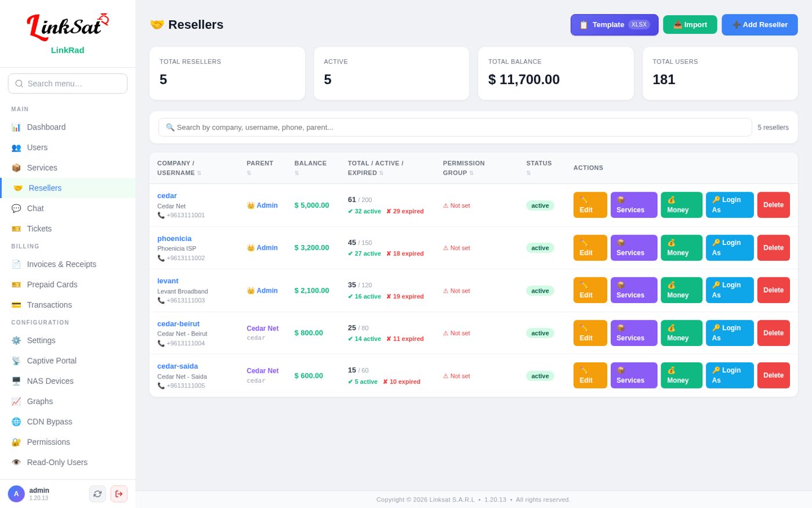Open Services for phoenicia reseller
The height and width of the screenshot is (508, 812).
click(634, 248)
